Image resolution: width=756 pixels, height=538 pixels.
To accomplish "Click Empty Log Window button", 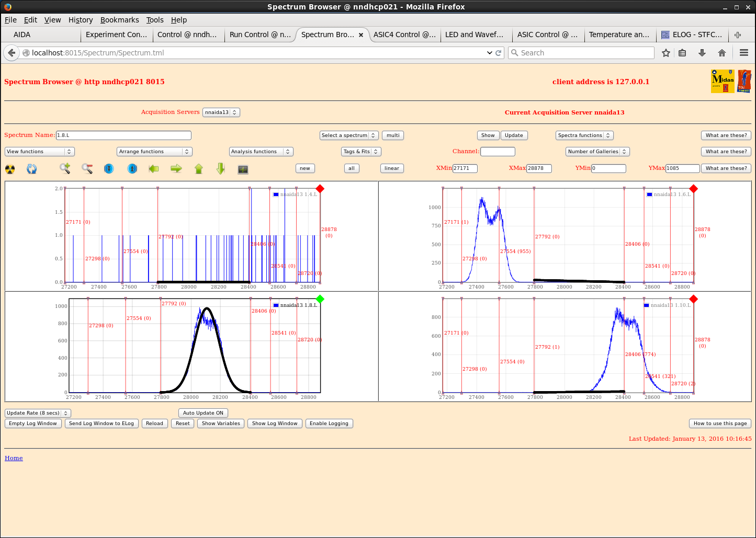I will pyautogui.click(x=33, y=423).
